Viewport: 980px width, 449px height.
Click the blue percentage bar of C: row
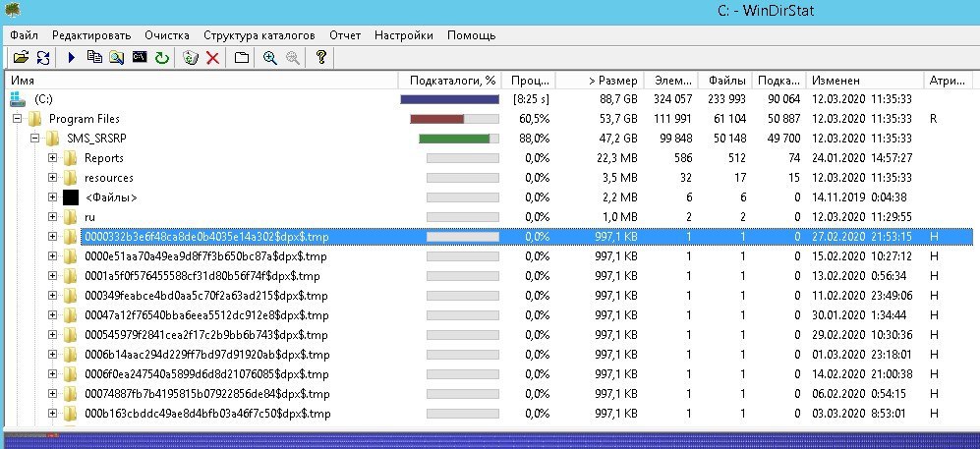[449, 99]
